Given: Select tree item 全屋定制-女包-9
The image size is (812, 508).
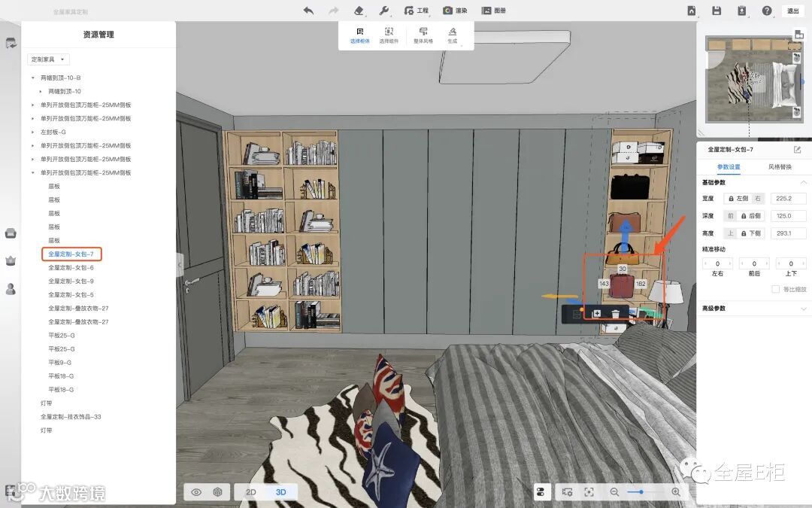Looking at the screenshot, I should click(x=71, y=281).
